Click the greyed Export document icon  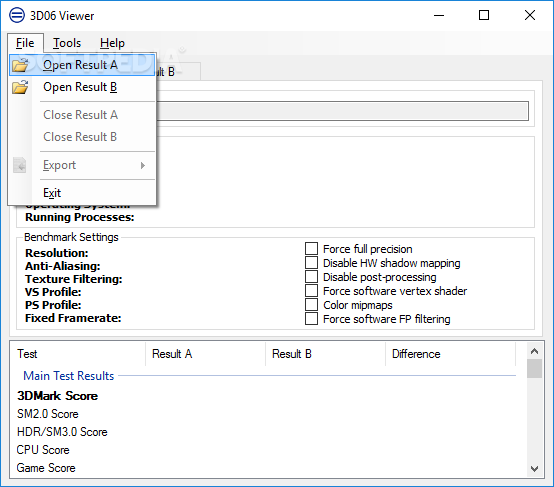(20, 165)
